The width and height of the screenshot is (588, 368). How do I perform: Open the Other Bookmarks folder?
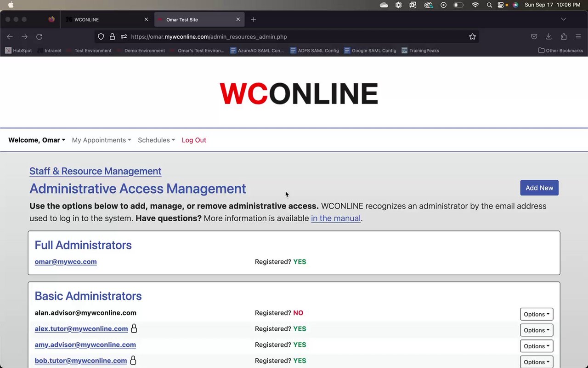pos(560,51)
